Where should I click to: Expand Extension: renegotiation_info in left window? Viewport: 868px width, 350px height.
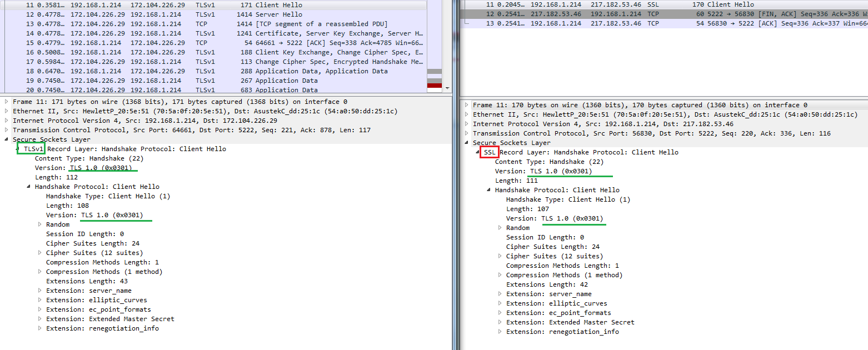[x=40, y=328]
